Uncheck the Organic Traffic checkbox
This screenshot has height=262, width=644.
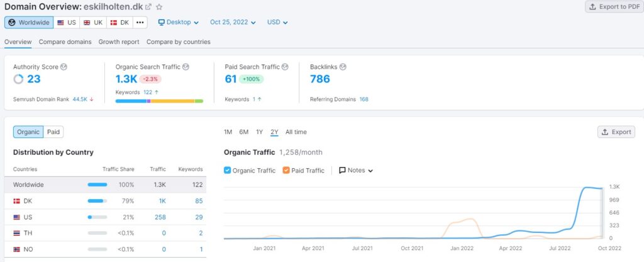227,170
